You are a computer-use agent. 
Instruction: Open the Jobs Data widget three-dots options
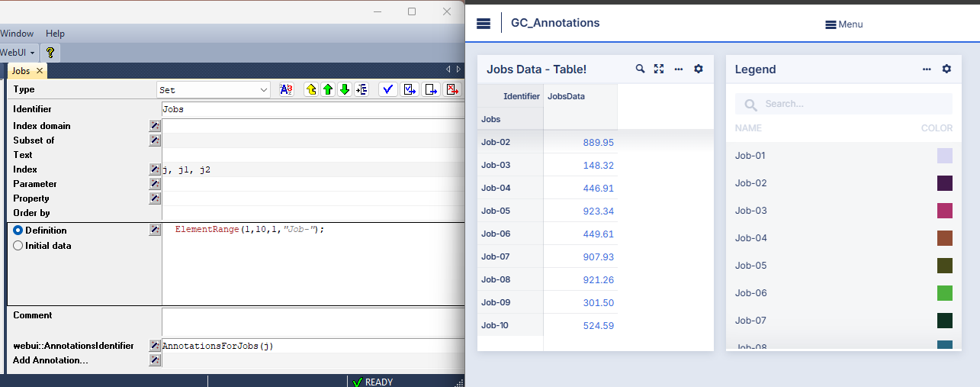[678, 69]
